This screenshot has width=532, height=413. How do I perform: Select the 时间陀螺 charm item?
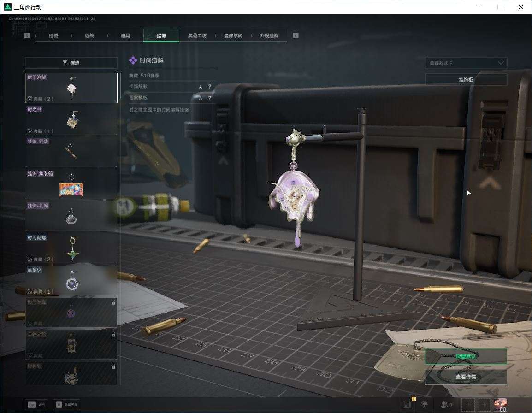click(71, 248)
